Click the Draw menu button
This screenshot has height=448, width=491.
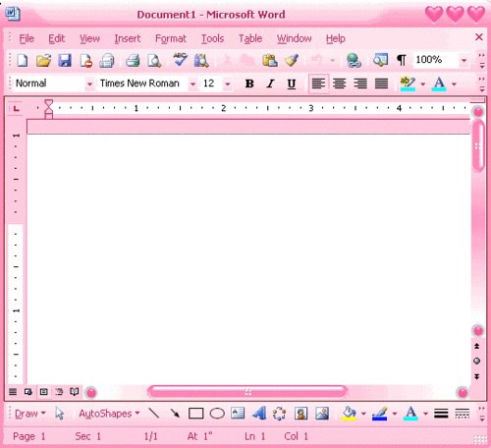(x=30, y=414)
